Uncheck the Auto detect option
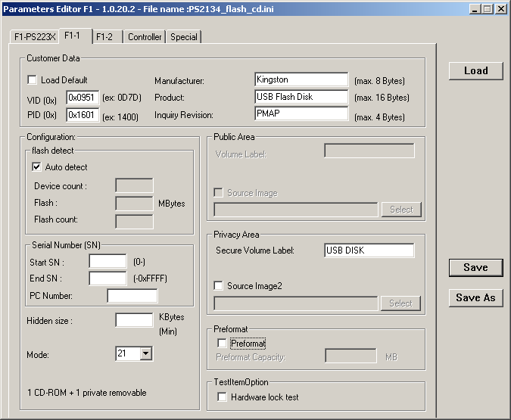 [37, 167]
